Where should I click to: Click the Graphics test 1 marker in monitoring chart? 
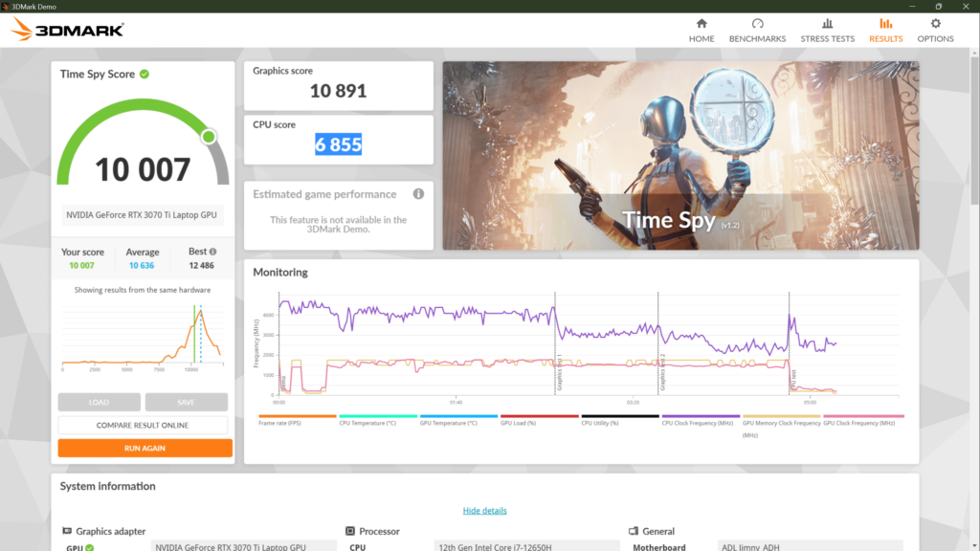pos(556,343)
